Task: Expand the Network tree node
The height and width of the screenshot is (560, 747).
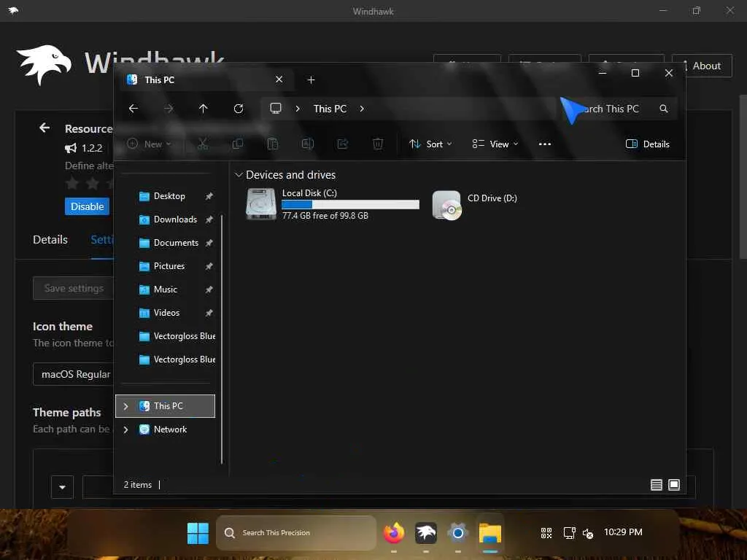Action: pyautogui.click(x=125, y=429)
